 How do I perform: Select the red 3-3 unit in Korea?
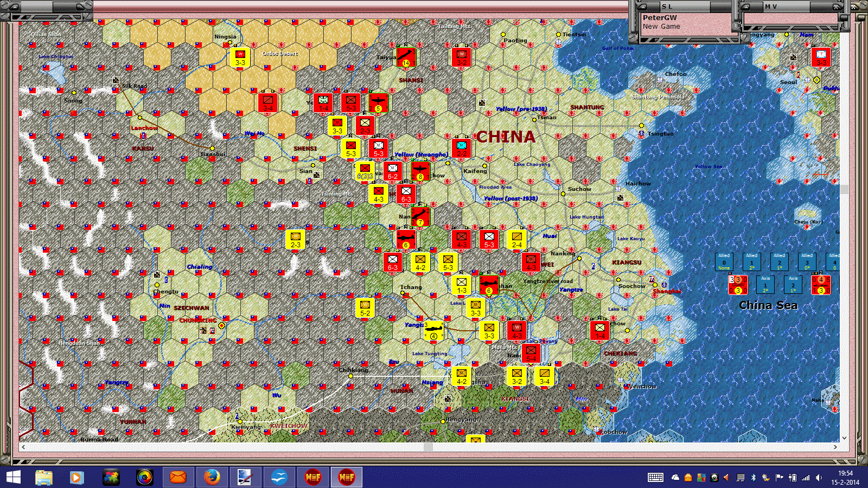[x=821, y=57]
